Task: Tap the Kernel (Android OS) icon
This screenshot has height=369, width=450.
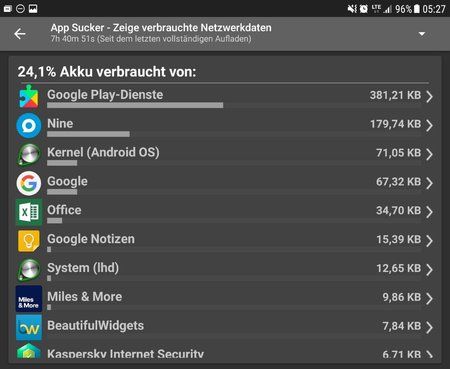Action: pos(29,154)
